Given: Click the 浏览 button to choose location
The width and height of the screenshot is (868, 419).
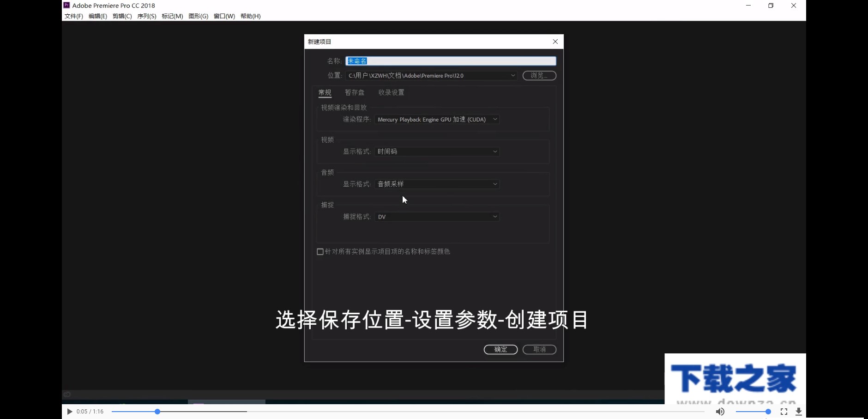Looking at the screenshot, I should (539, 75).
